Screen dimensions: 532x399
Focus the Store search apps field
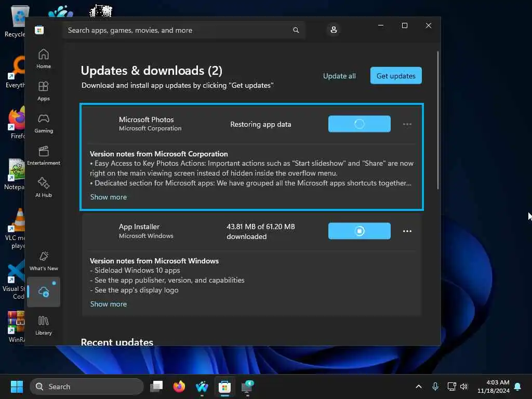[x=183, y=30]
